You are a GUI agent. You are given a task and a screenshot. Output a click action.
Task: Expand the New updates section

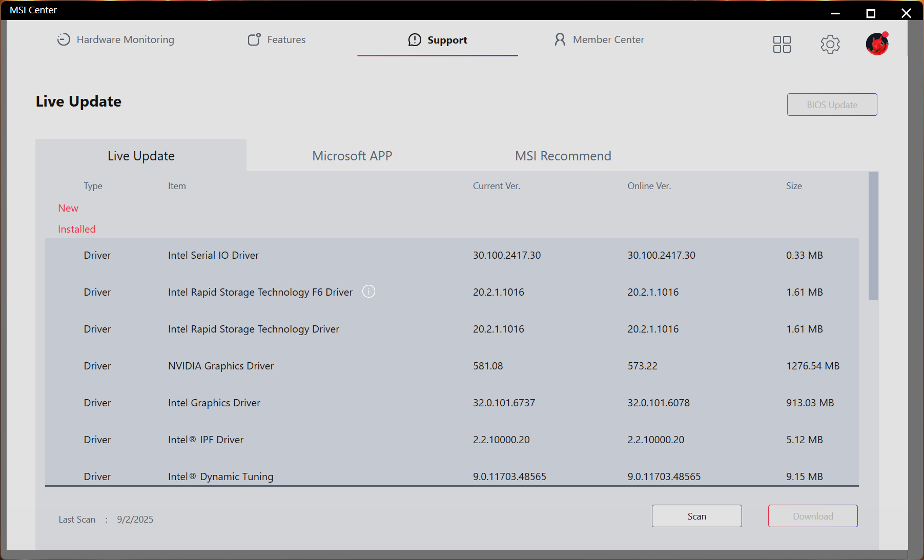click(x=68, y=208)
